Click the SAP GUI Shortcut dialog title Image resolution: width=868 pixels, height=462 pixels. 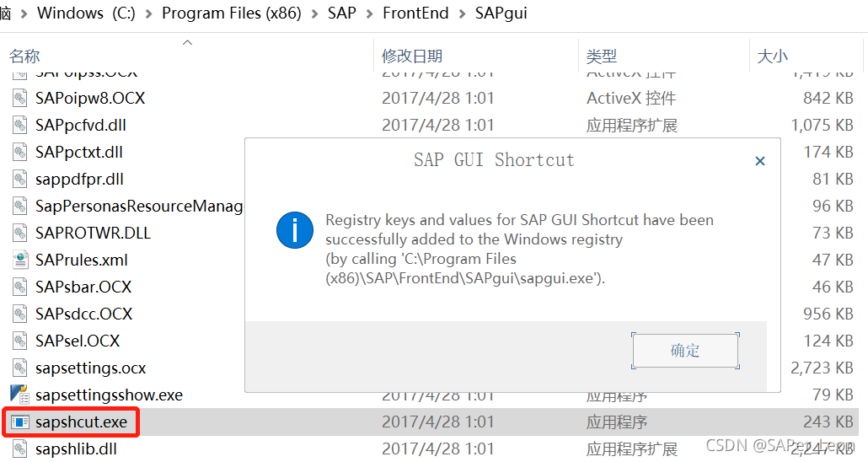(494, 160)
